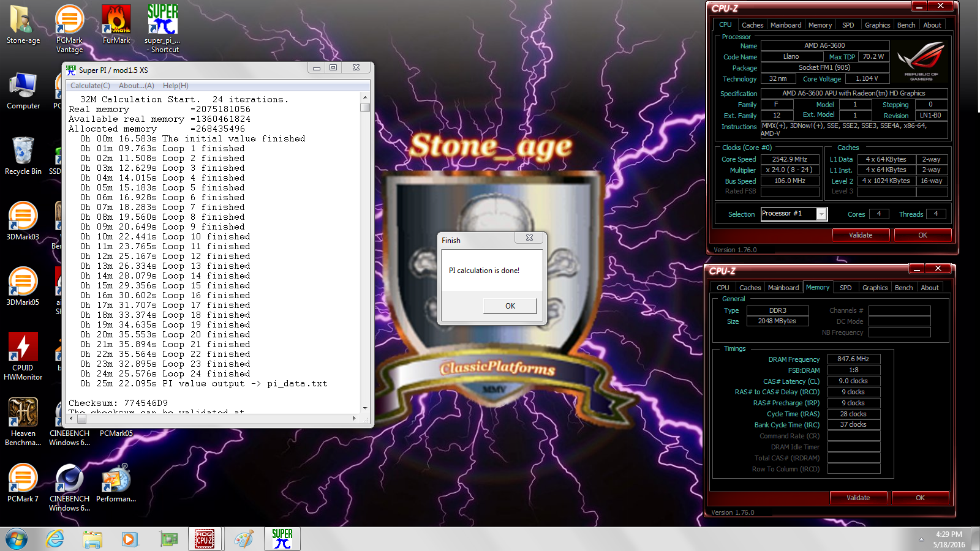Click OK in lower CPU-Z window
Viewport: 980px width, 551px height.
coord(920,498)
